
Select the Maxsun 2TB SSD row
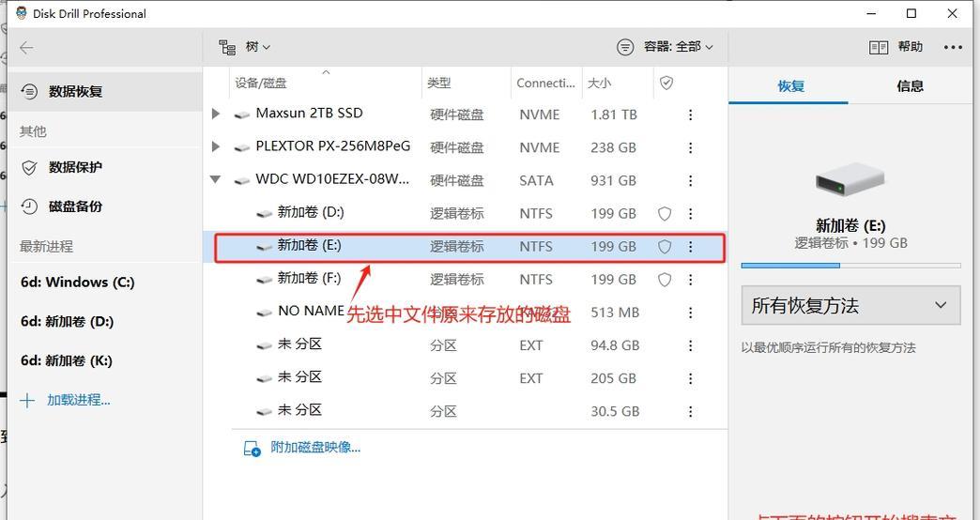pos(465,115)
